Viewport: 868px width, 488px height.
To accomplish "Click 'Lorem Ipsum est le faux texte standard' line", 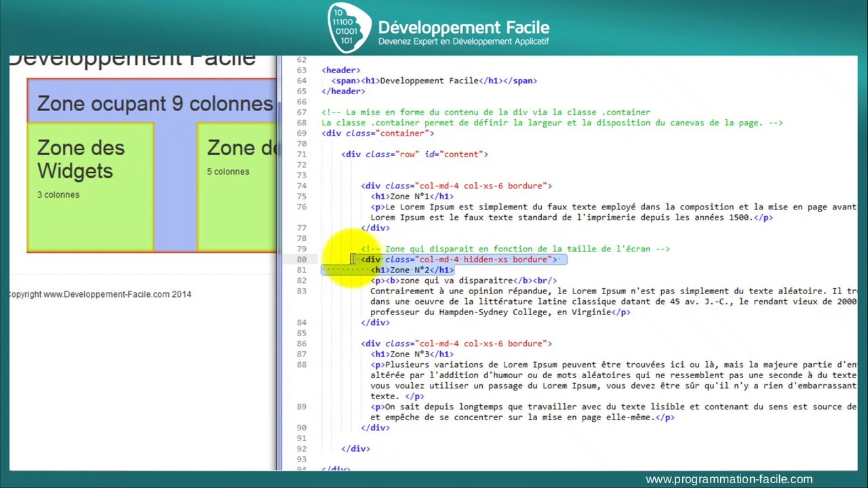I will click(x=572, y=218).
